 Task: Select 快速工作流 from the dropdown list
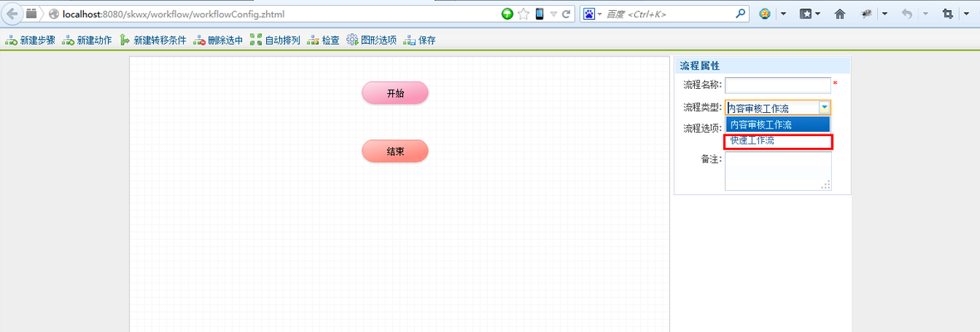pos(777,141)
